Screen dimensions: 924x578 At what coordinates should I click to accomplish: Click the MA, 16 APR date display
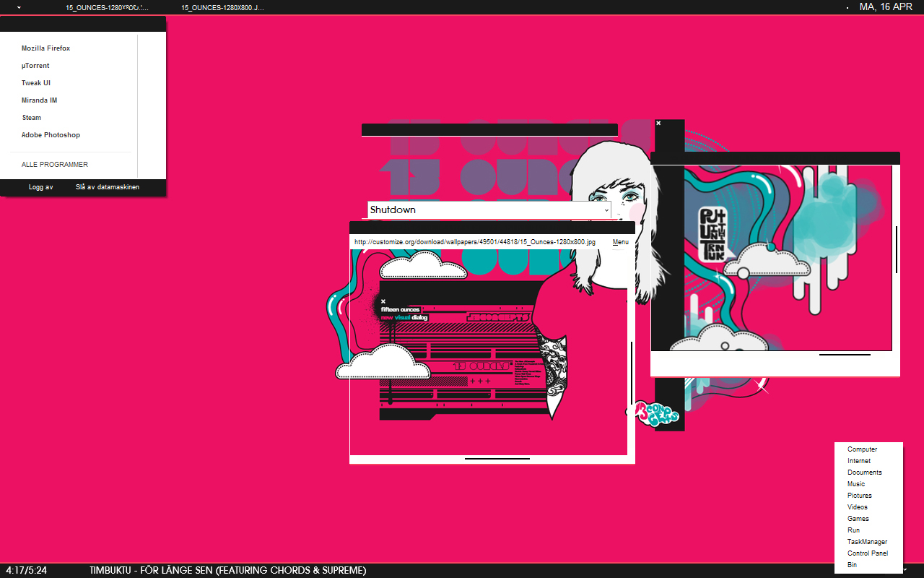click(x=886, y=7)
